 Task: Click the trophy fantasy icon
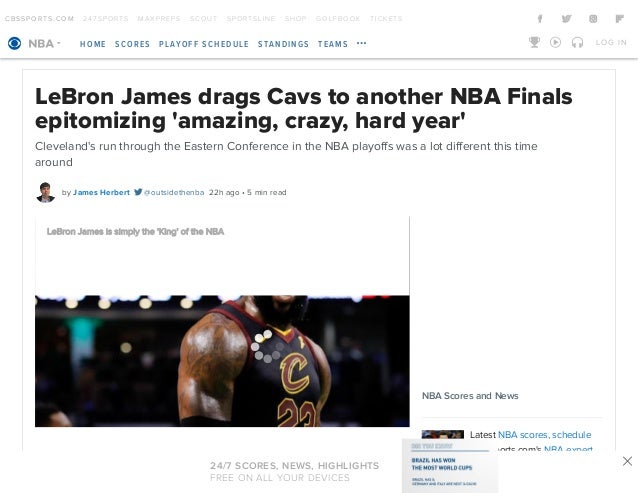tap(534, 42)
